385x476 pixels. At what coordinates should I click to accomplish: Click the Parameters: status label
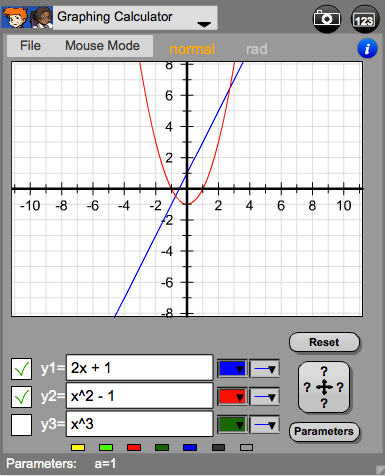pyautogui.click(x=41, y=464)
